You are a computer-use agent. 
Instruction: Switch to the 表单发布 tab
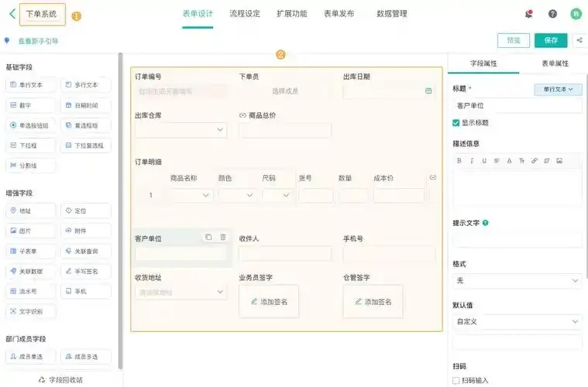(339, 14)
